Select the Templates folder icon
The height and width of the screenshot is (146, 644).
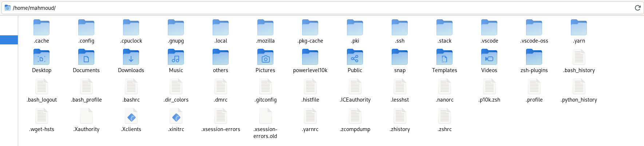click(x=445, y=58)
